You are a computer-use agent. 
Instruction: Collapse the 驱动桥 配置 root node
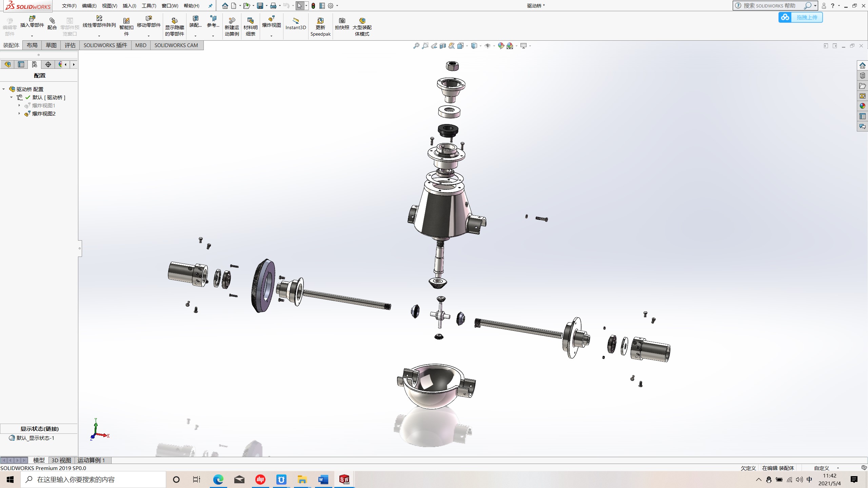click(x=4, y=89)
